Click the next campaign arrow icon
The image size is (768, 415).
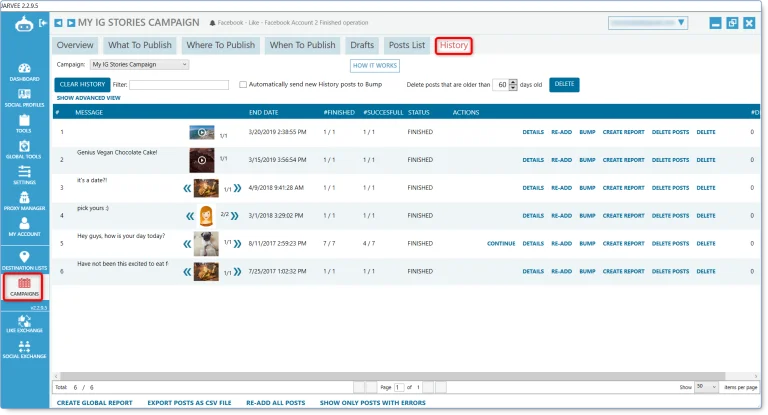pos(70,22)
